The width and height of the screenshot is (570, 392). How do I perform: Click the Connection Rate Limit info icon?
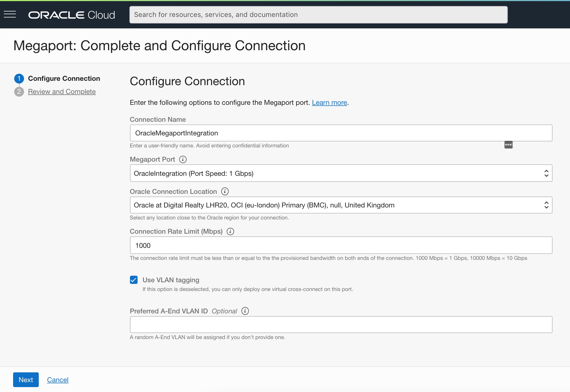click(230, 231)
